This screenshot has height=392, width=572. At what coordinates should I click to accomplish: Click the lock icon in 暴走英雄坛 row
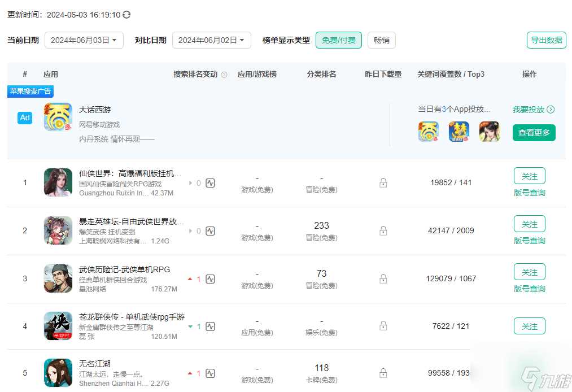383,230
